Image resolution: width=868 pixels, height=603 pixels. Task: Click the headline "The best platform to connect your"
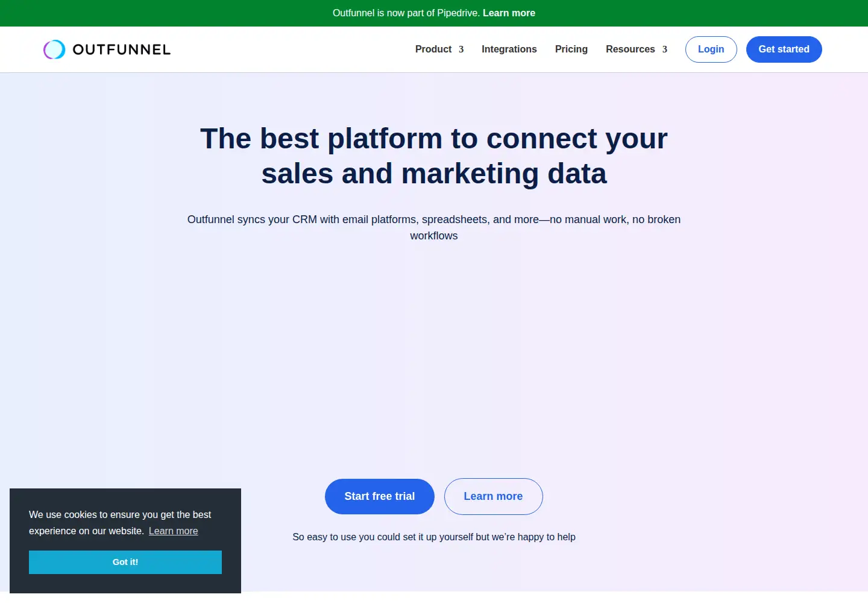(x=434, y=139)
